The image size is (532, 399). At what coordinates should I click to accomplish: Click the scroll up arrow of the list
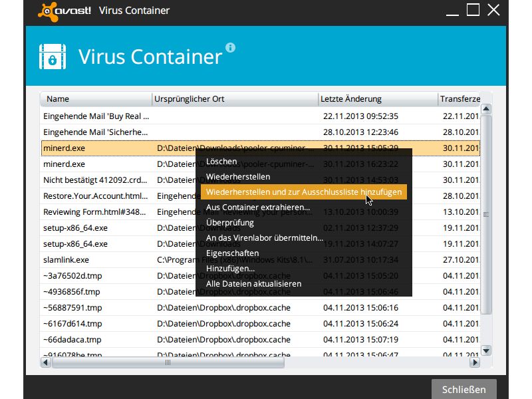(x=486, y=109)
